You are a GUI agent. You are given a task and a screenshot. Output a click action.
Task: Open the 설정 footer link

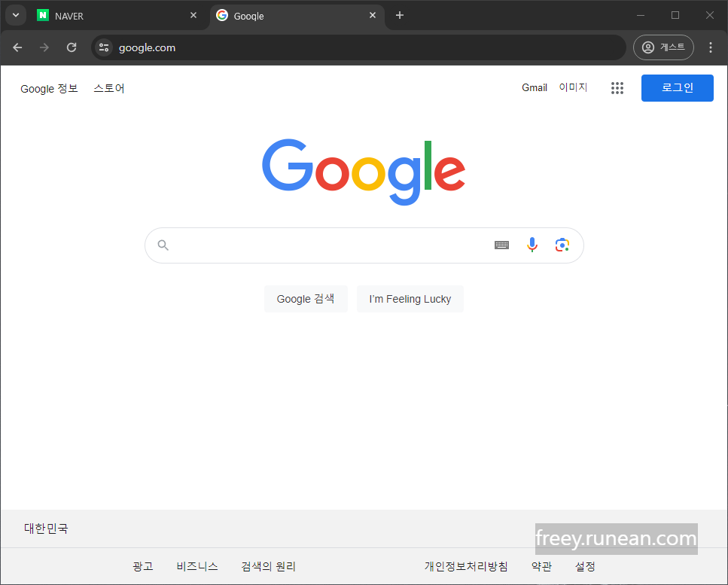(x=585, y=566)
